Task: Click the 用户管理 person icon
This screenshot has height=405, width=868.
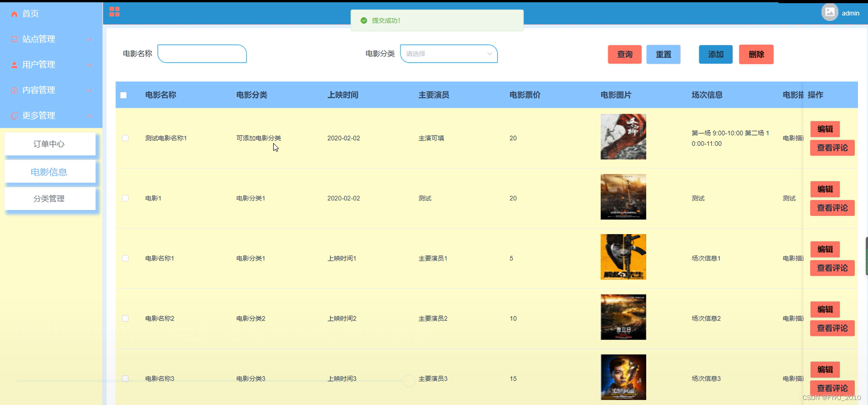Action: (x=15, y=65)
